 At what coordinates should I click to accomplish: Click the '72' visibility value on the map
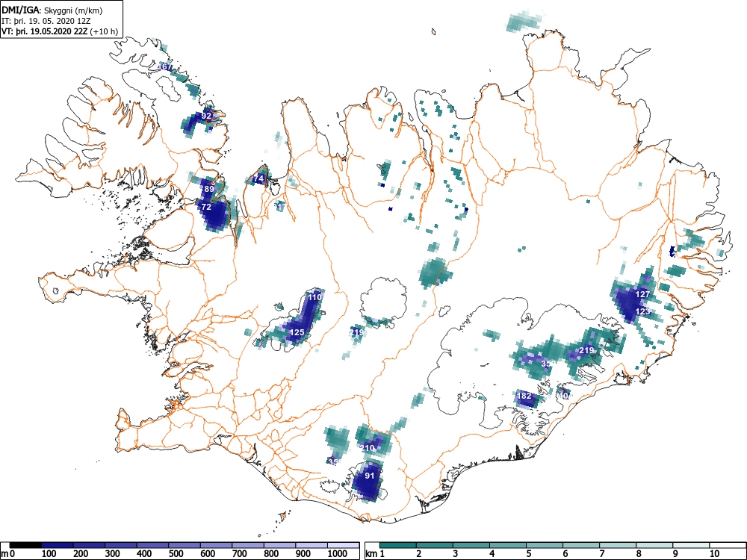pos(206,207)
